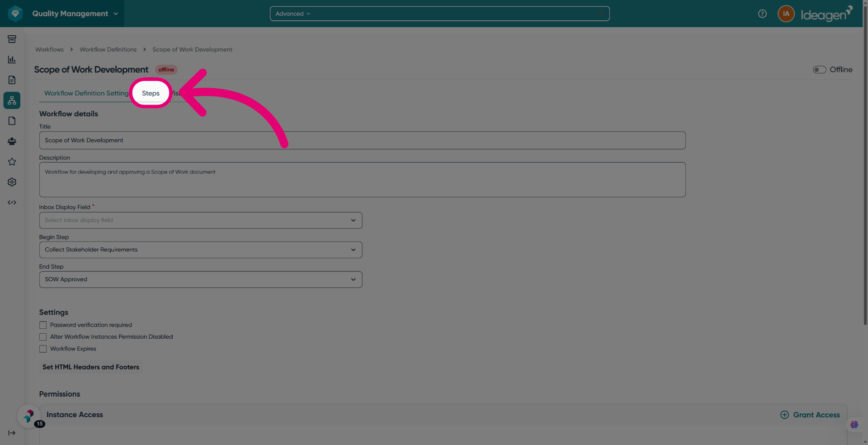The height and width of the screenshot is (445, 868).
Task: Click the Ideagen brand logo
Action: [826, 14]
